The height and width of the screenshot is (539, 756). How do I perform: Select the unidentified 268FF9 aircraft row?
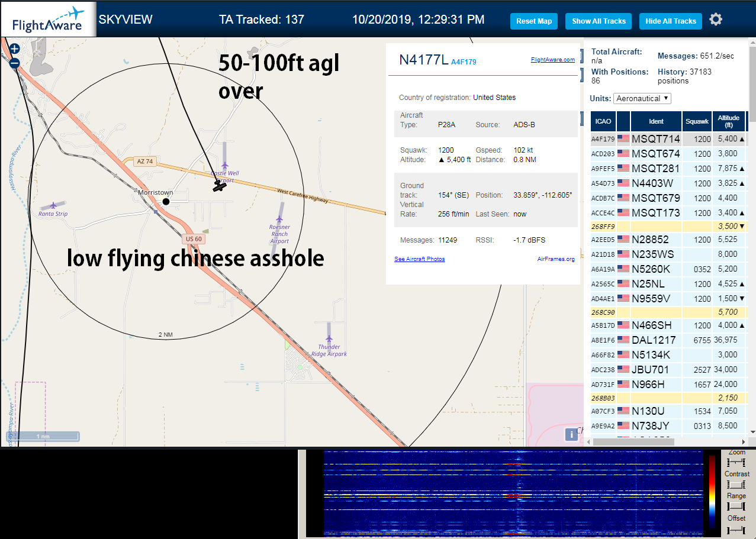[668, 226]
